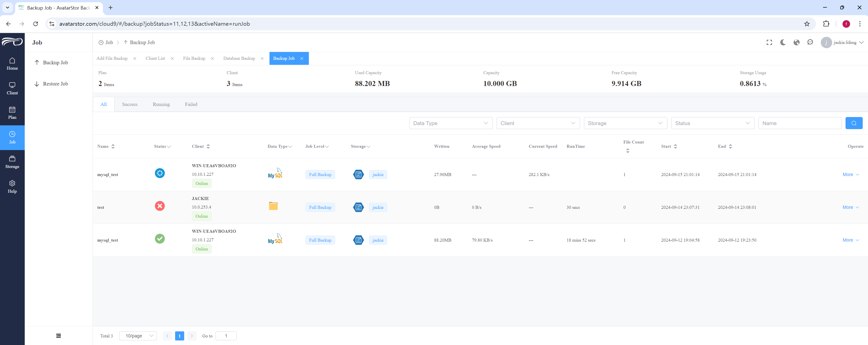Switch to the Failed jobs tab
Viewport: 868px width, 345px height.
point(191,104)
